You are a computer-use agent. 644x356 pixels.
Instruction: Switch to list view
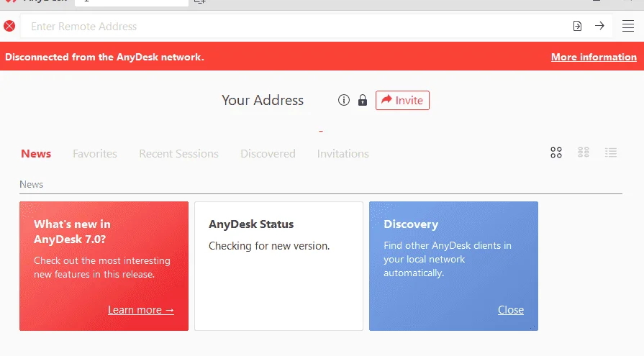[611, 152]
